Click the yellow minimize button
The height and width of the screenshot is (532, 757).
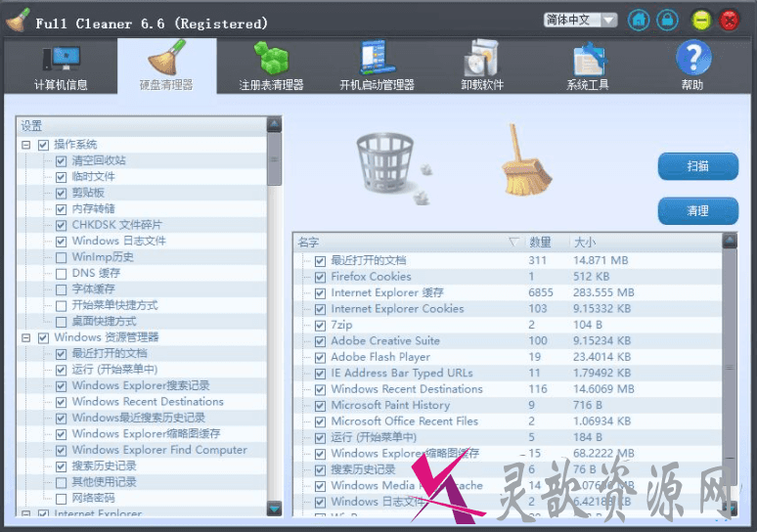point(700,21)
